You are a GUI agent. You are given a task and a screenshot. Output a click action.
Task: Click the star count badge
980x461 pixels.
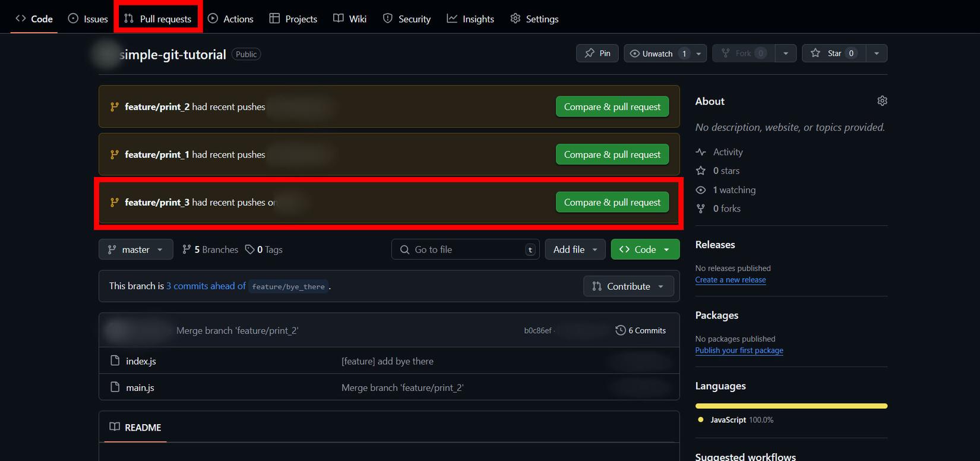click(x=851, y=53)
